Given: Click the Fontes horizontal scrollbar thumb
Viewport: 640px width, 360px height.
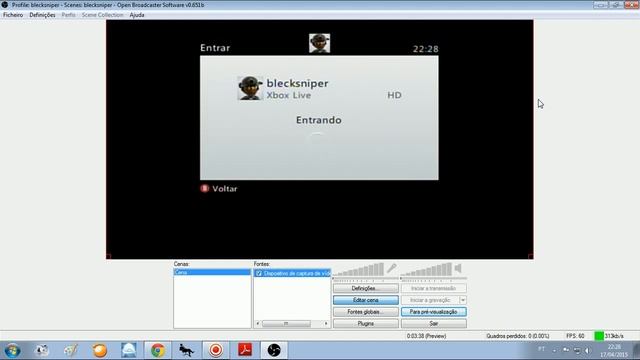Looking at the screenshot, I should tap(286, 324).
